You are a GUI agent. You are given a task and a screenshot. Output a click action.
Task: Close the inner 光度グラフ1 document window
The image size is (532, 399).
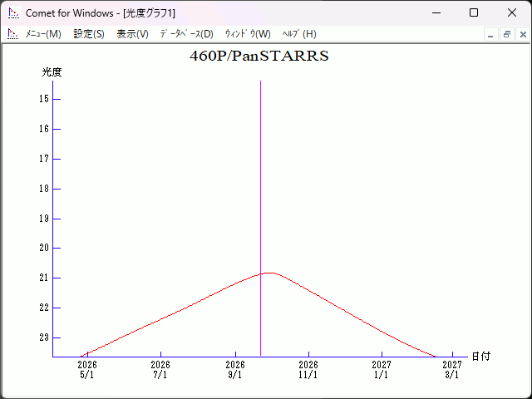(x=523, y=34)
